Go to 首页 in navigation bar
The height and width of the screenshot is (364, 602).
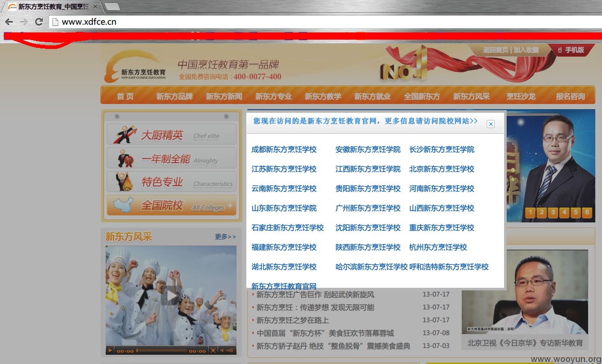125,96
